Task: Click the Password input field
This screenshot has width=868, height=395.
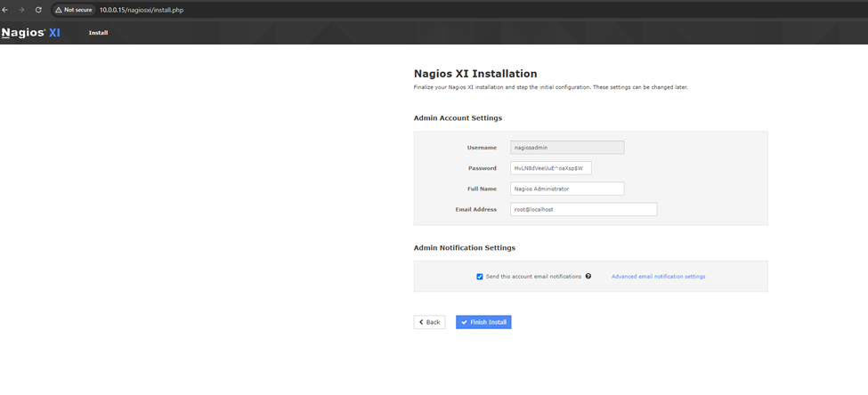Action: 551,168
